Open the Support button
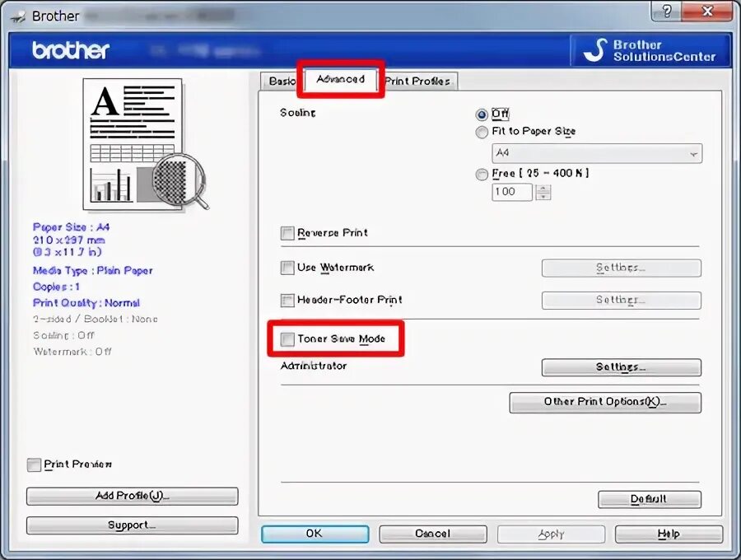The image size is (741, 560). tap(133, 525)
